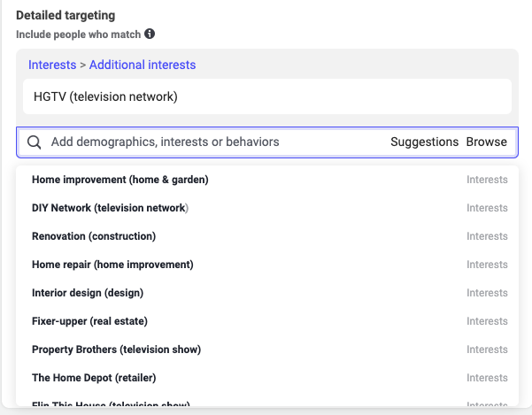Open the Browse targeting options

(x=487, y=142)
